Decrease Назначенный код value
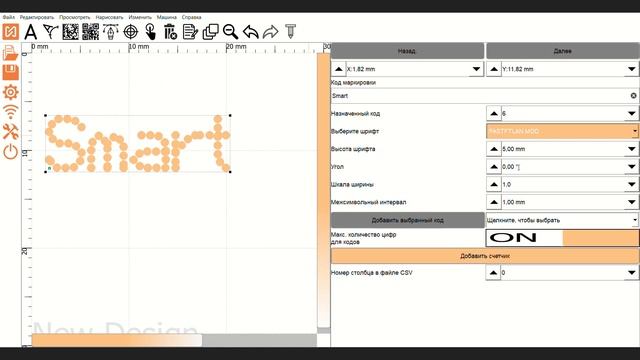Viewport: 640px width, 360px height. 631,113
